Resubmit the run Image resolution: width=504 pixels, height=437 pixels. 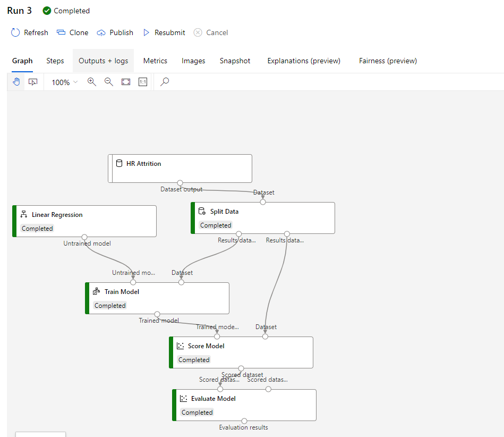pos(164,32)
